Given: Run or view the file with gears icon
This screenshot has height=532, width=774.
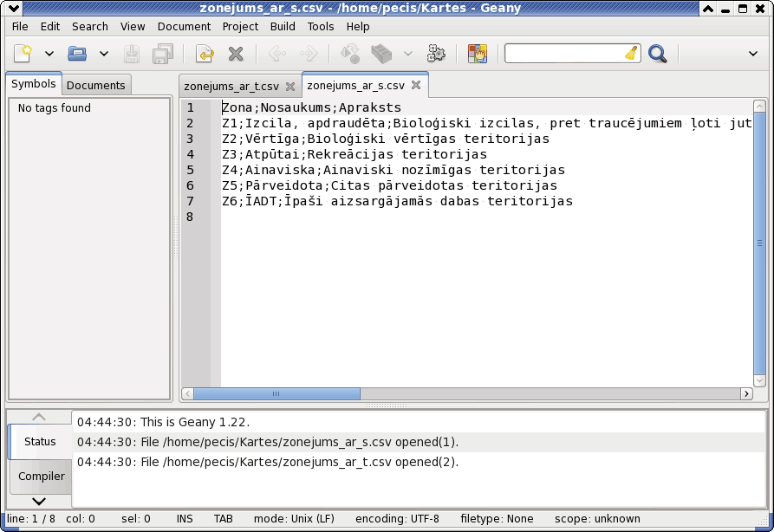Looking at the screenshot, I should tap(436, 54).
